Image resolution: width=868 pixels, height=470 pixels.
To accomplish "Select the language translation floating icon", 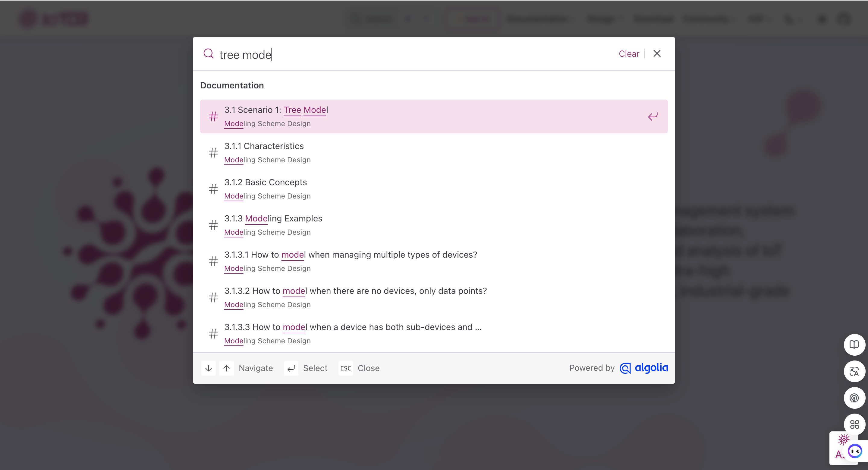I will point(854,371).
